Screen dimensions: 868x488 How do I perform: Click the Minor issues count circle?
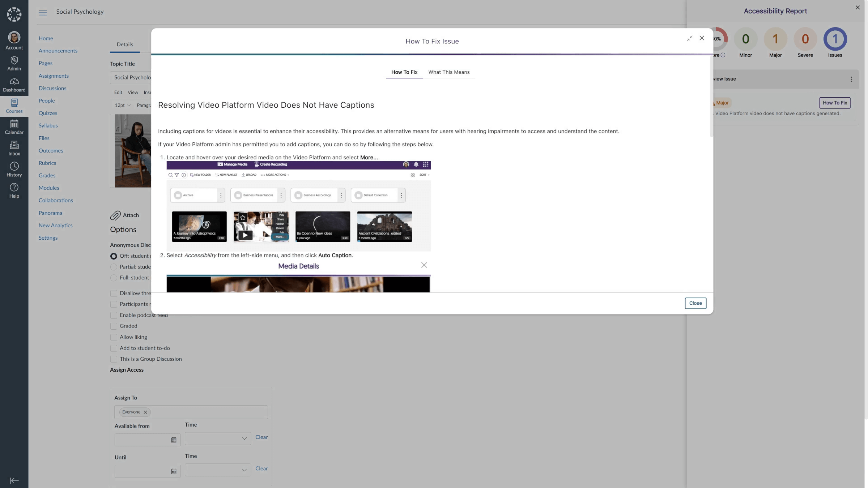click(x=745, y=39)
